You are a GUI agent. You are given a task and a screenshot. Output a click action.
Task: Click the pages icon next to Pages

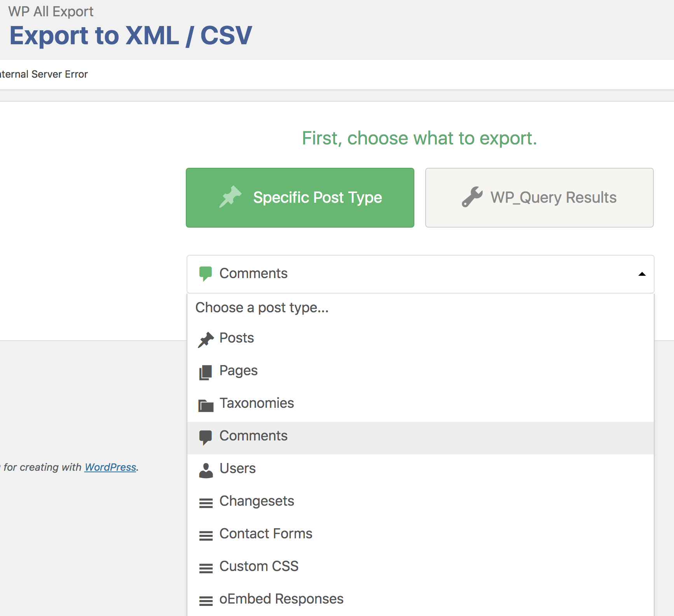click(206, 372)
